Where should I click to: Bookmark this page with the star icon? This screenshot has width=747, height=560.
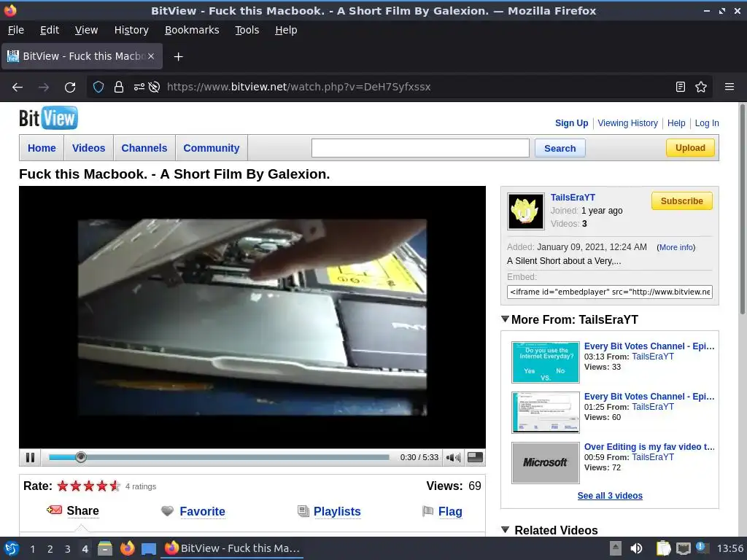point(701,87)
